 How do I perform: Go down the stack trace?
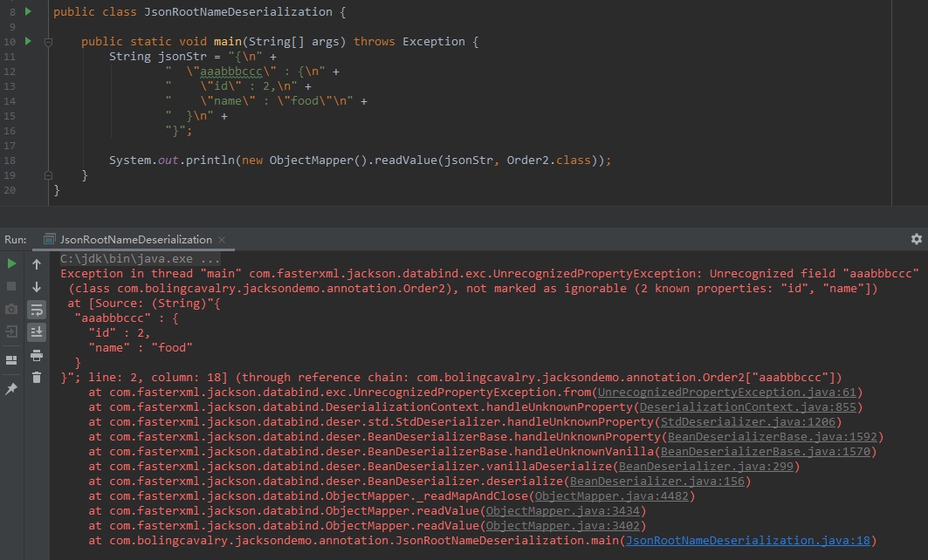[x=37, y=287]
